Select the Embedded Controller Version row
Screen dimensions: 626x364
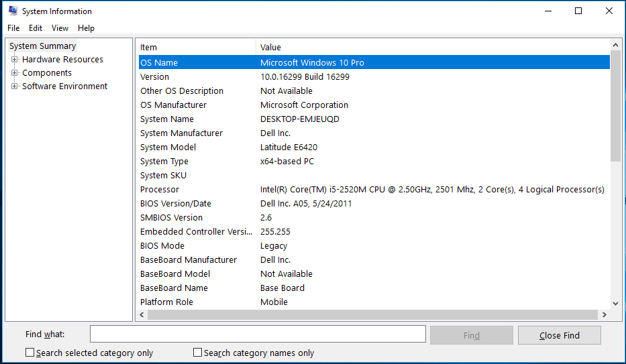coord(374,232)
